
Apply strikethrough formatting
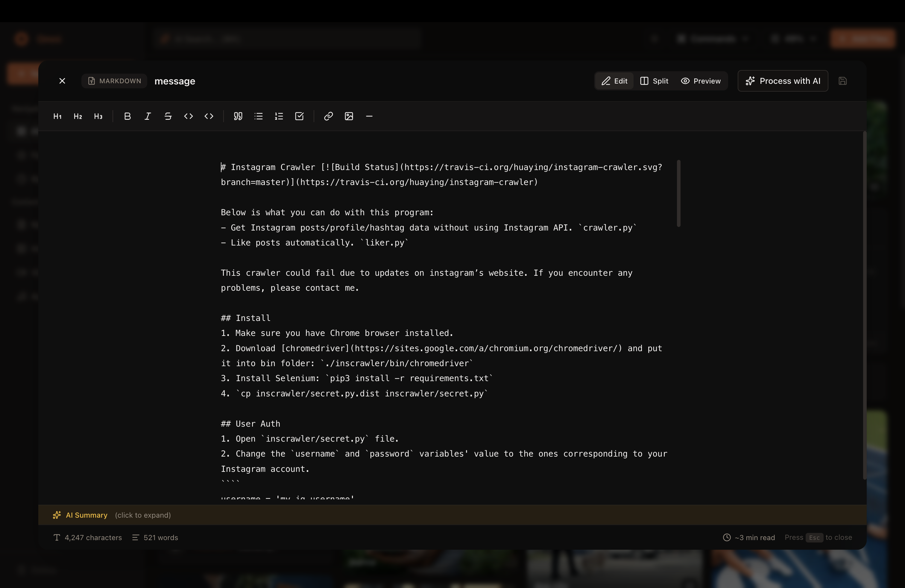tap(168, 116)
